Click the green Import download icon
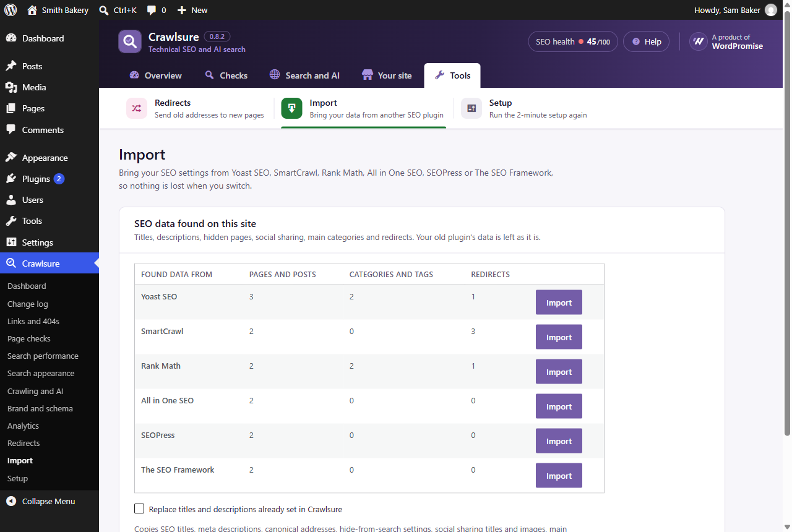Viewport: 792px width, 532px height. pyautogui.click(x=291, y=108)
